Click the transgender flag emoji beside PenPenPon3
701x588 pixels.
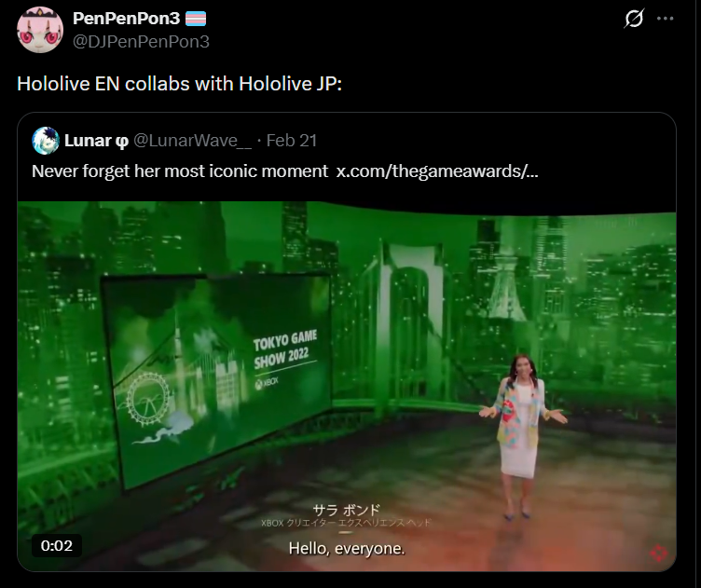pyautogui.click(x=196, y=19)
